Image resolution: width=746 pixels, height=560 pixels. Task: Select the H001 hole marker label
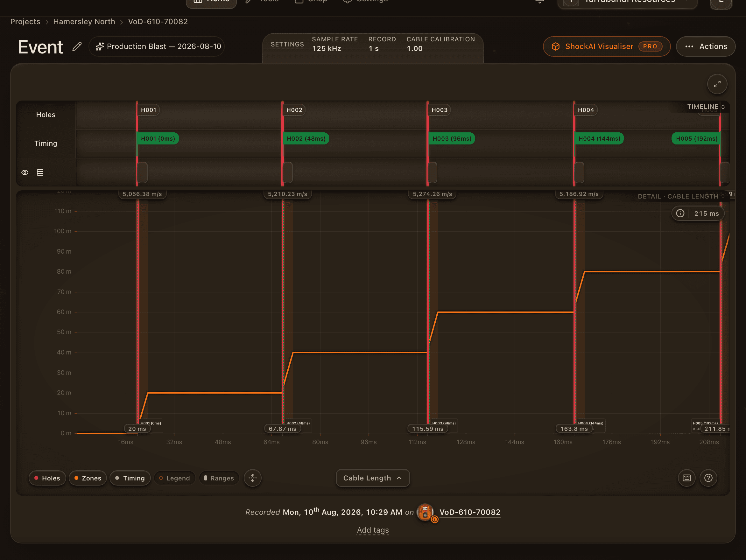point(148,110)
